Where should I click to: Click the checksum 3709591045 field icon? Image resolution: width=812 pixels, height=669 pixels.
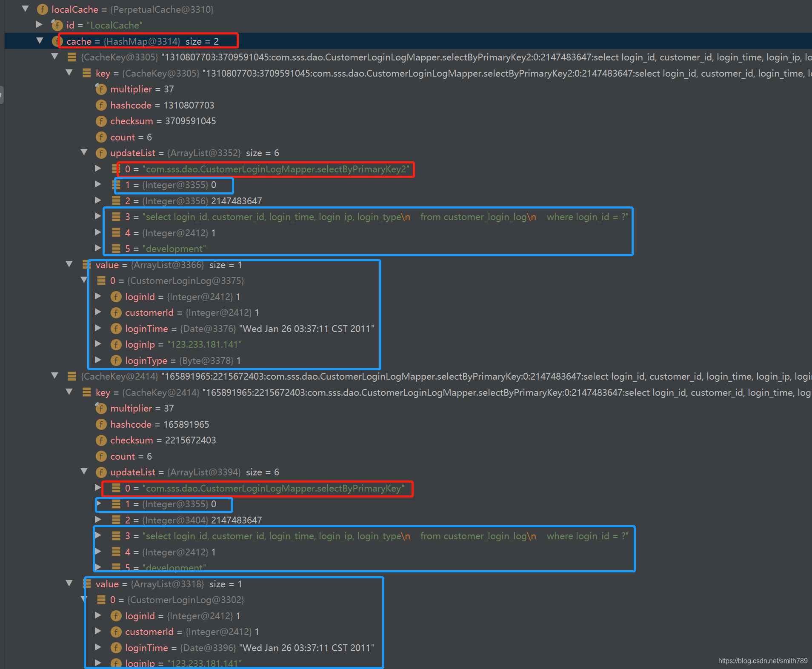pos(101,121)
